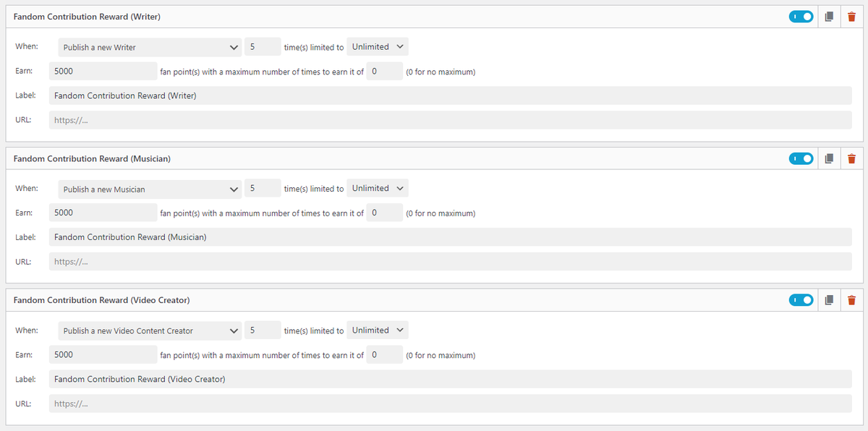Open the 'Publish a new Musician' dropdown
Screen dimensions: 868x431
[x=150, y=189]
